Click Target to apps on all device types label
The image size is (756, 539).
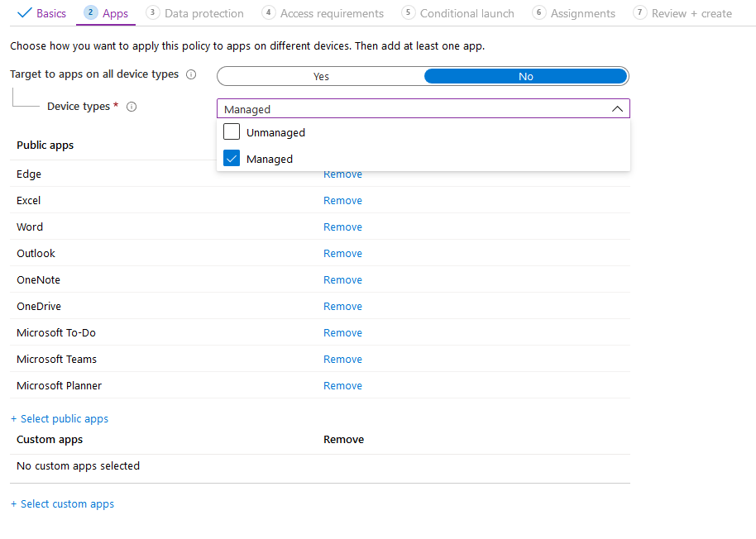coord(94,74)
